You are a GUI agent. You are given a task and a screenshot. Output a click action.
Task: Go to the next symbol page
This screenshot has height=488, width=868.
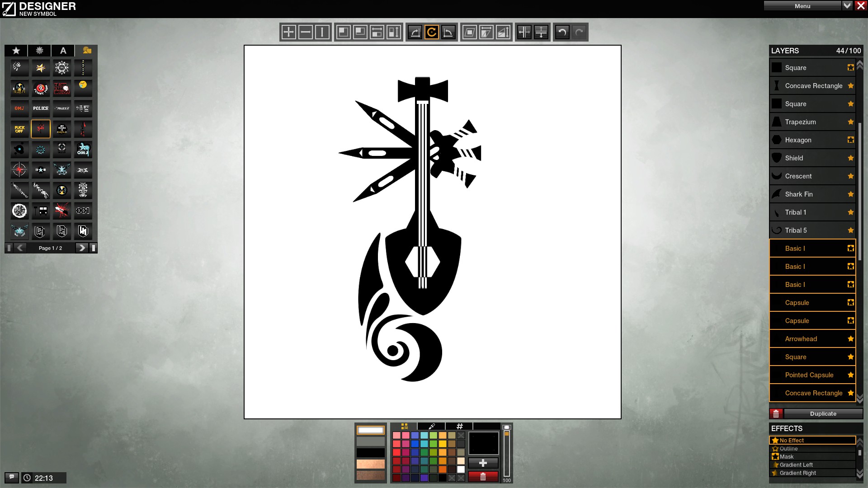(x=81, y=248)
